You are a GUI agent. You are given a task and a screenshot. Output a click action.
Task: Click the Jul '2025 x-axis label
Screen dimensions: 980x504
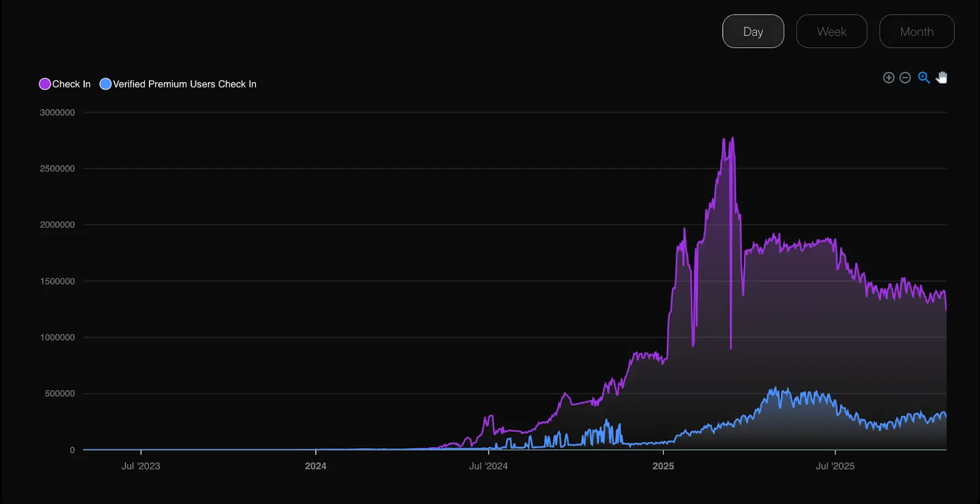[835, 466]
